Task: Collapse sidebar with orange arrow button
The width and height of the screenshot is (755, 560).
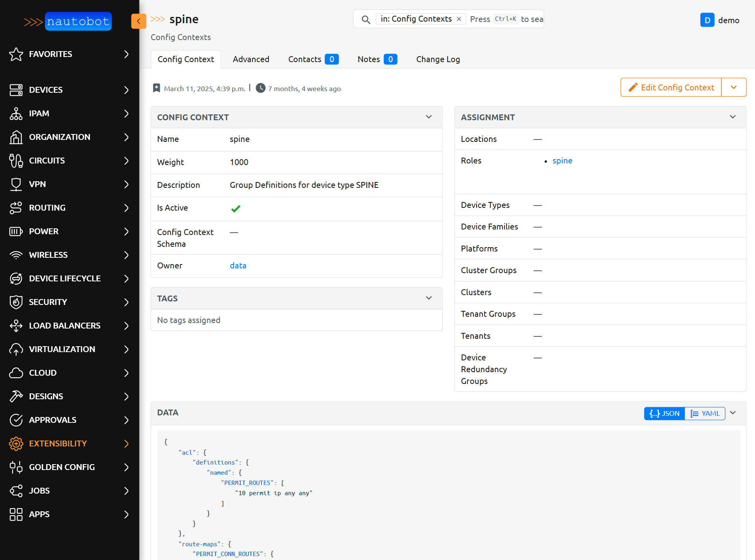Action: click(x=138, y=21)
